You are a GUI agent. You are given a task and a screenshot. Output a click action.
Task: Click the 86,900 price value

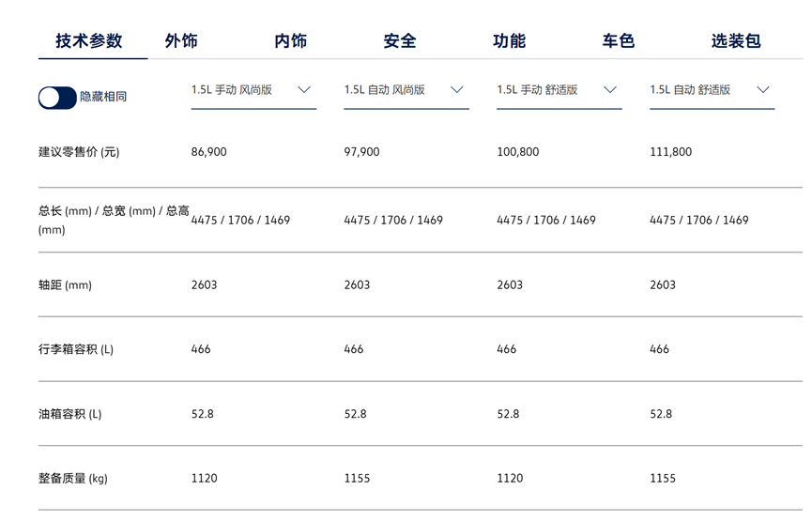point(208,152)
